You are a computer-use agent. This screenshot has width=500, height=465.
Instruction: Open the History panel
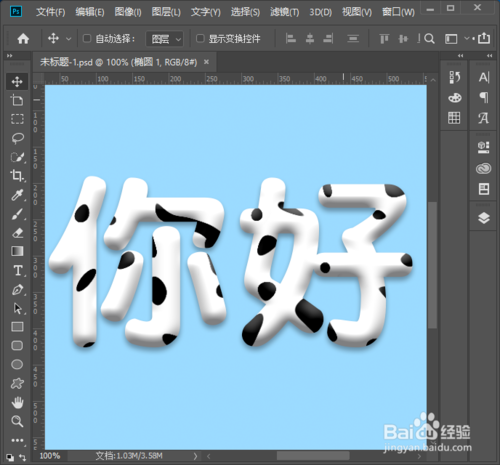tap(454, 77)
